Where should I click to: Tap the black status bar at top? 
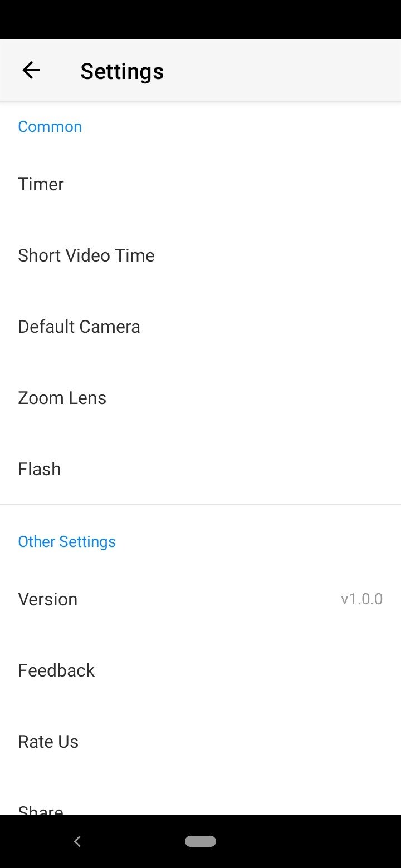(200, 19)
